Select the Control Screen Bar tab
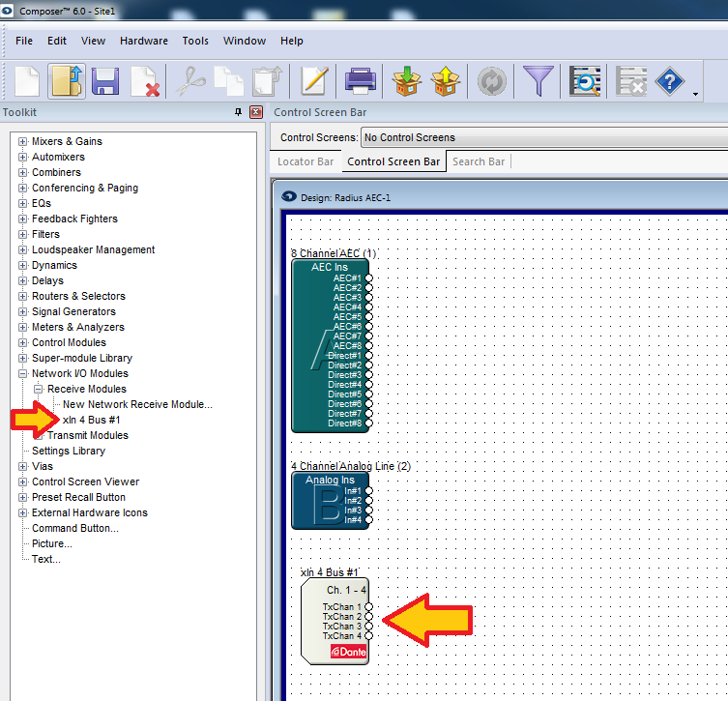 coord(393,161)
